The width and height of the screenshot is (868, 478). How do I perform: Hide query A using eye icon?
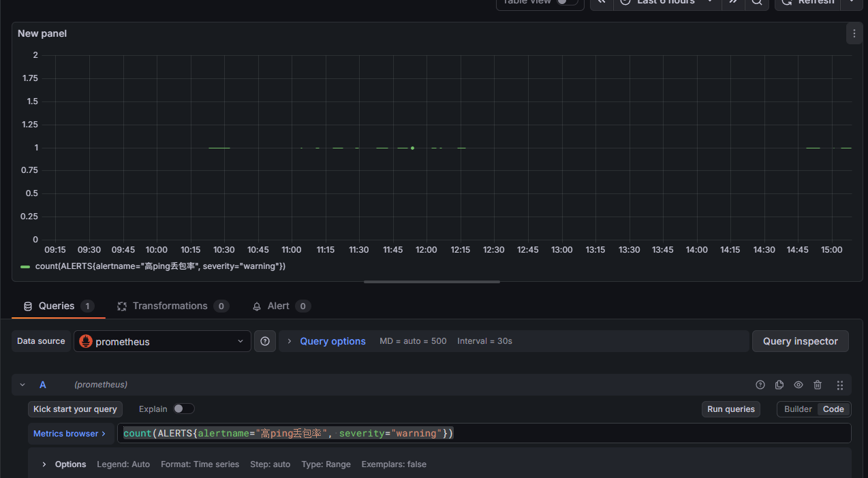(799, 385)
